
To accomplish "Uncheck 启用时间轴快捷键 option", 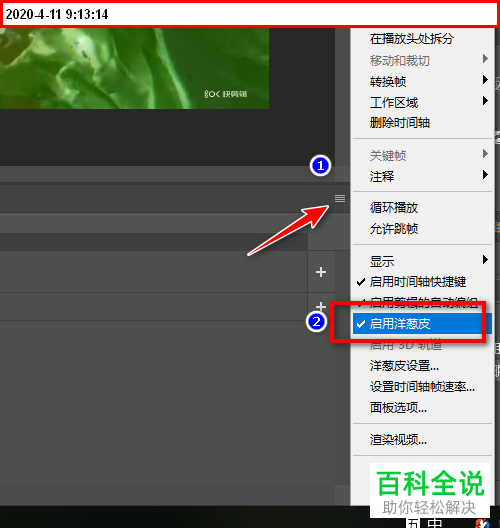I will click(x=422, y=282).
